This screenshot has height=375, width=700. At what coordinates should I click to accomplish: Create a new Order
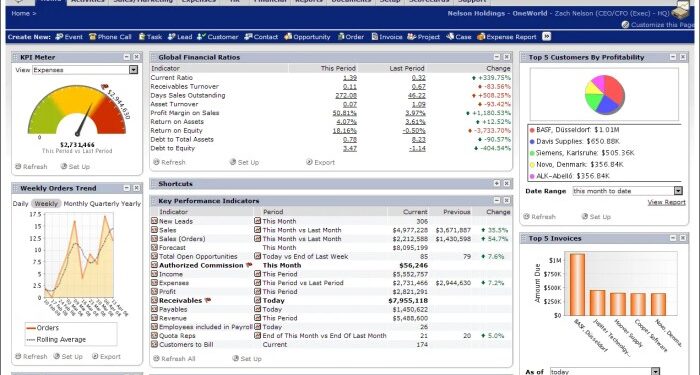point(351,37)
